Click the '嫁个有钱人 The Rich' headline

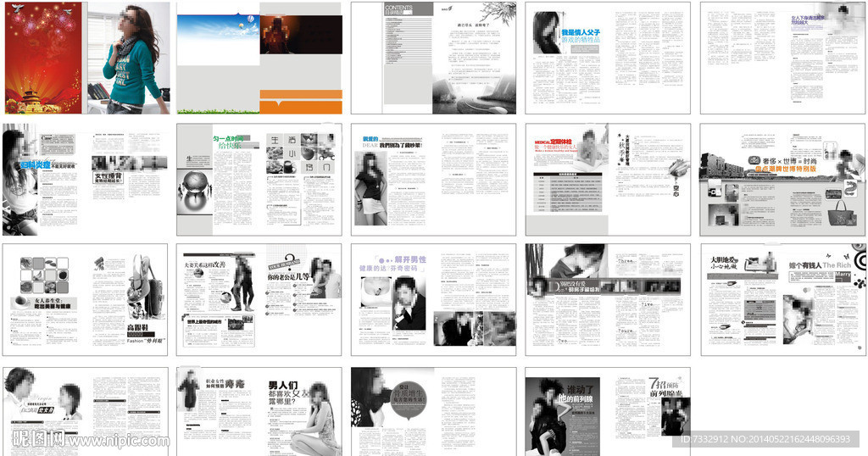point(821,265)
